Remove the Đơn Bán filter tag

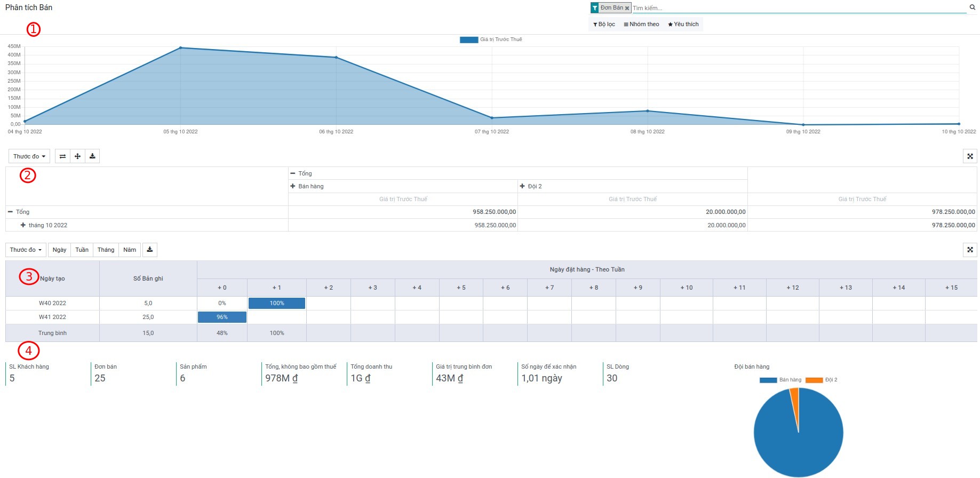(x=627, y=8)
